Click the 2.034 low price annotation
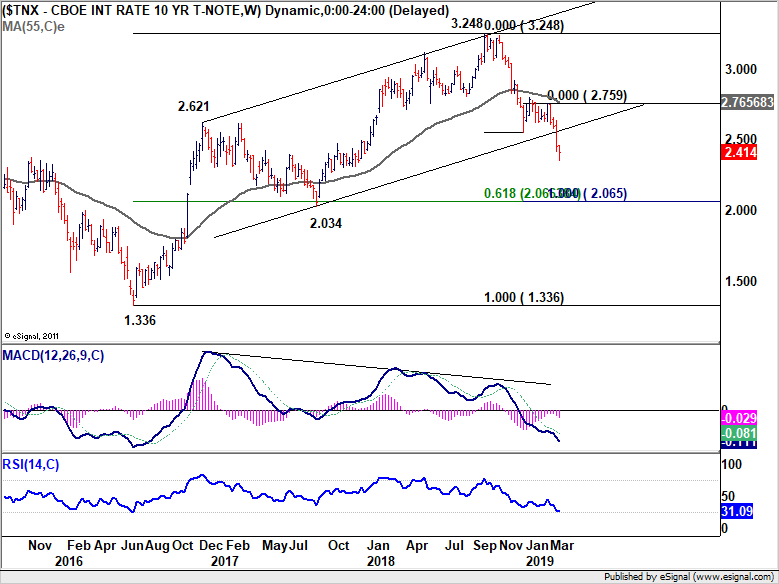Image resolution: width=779 pixels, height=584 pixels. (326, 223)
